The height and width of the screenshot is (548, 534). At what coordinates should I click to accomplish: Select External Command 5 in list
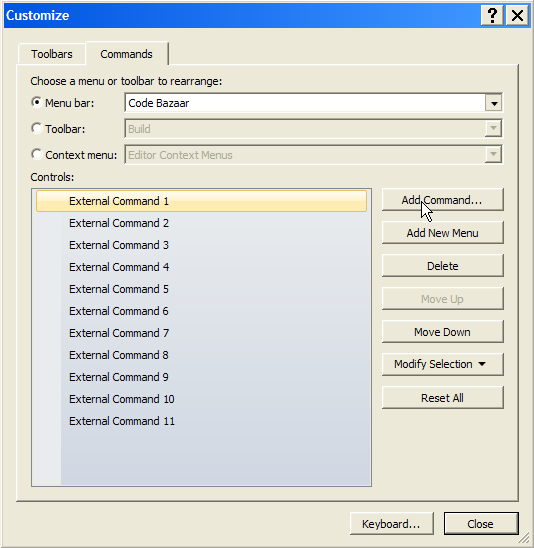click(x=201, y=289)
